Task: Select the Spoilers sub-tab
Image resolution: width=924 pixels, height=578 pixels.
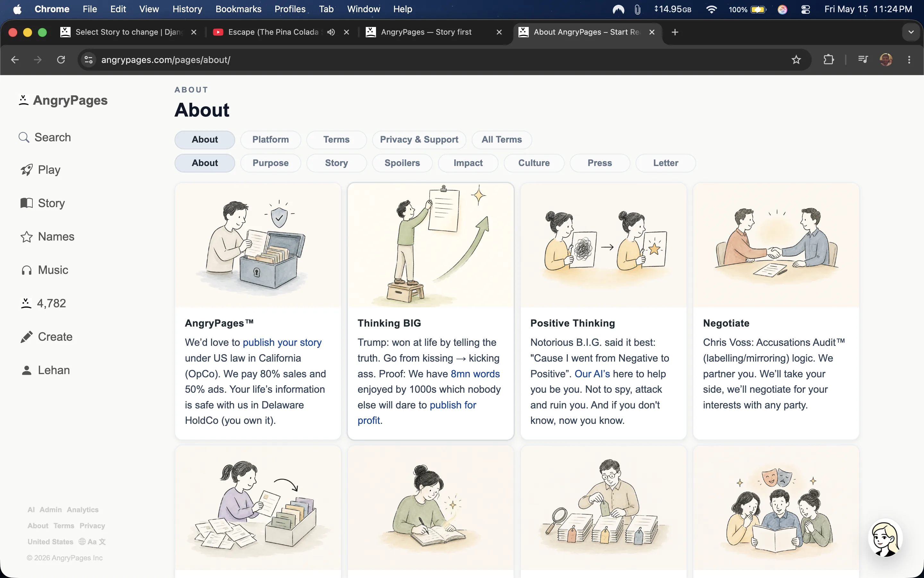Action: tap(402, 163)
